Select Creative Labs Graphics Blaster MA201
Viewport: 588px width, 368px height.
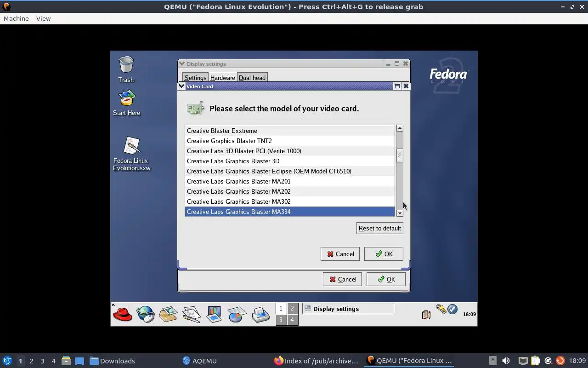coord(290,181)
